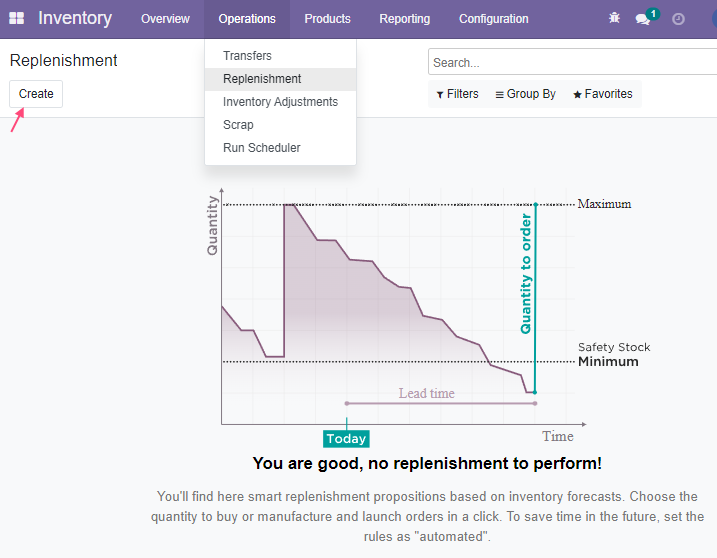Click the filter funnel icon

(x=440, y=95)
